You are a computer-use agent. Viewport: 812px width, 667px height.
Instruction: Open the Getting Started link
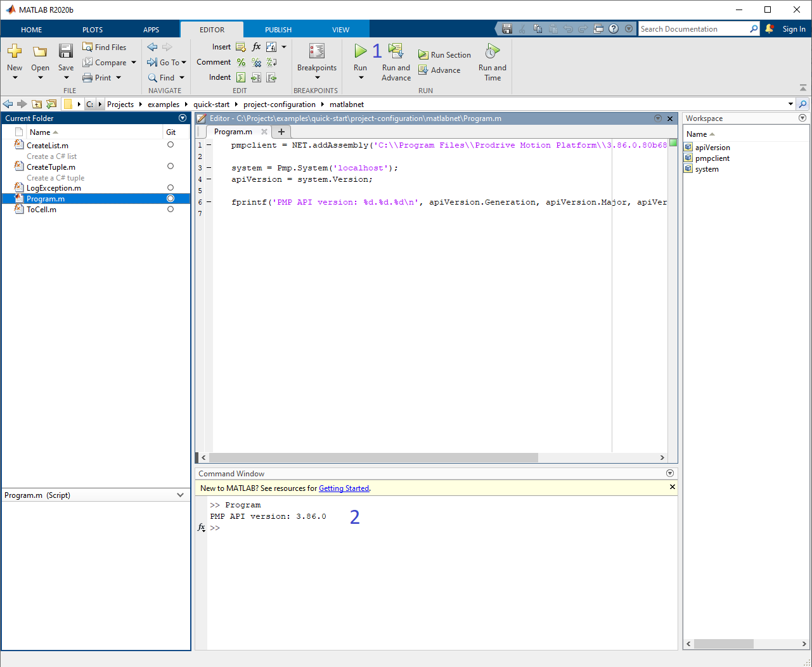344,488
